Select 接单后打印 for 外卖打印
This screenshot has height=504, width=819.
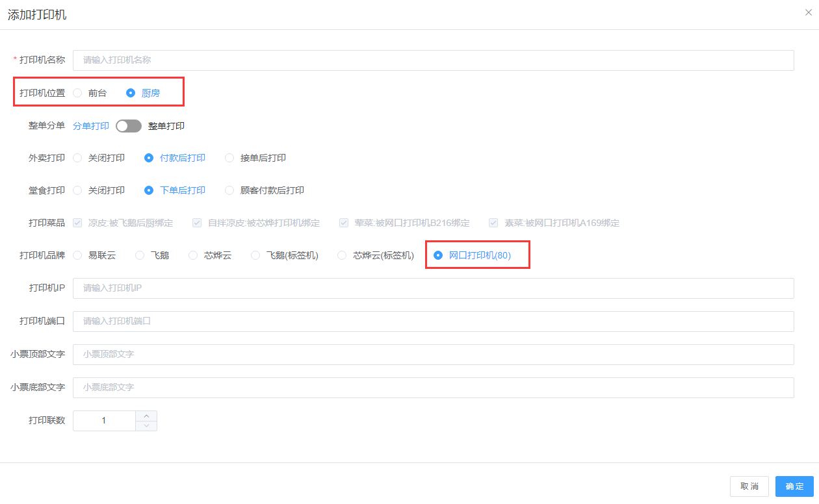coord(229,158)
